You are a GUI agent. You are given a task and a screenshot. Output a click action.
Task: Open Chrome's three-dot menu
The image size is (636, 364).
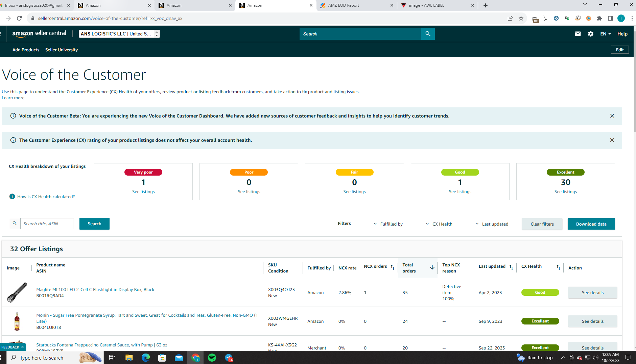pyautogui.click(x=632, y=18)
